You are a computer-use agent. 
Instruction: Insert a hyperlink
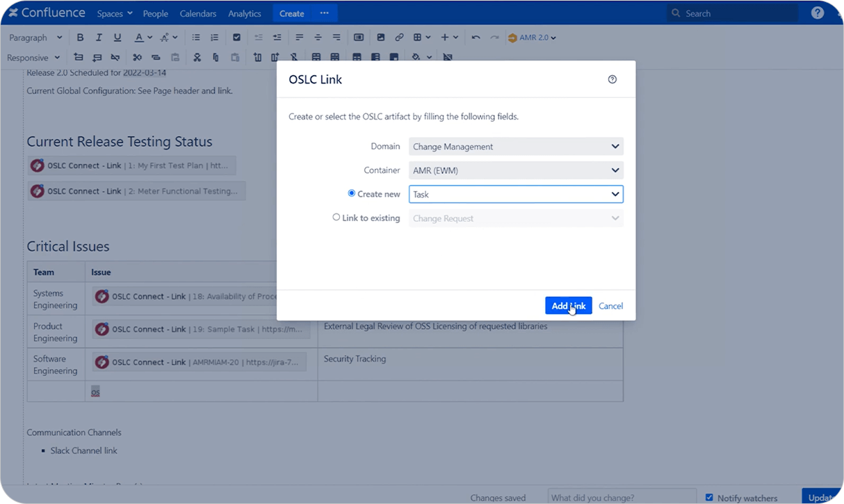click(398, 37)
